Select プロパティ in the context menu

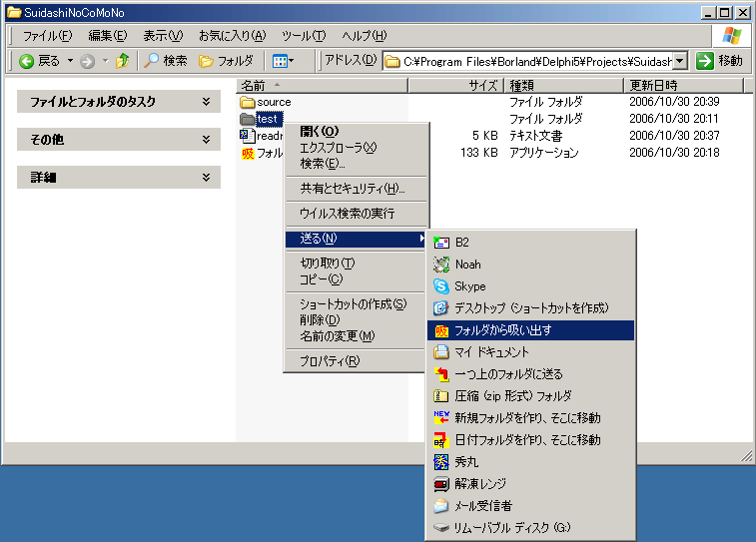tap(330, 361)
